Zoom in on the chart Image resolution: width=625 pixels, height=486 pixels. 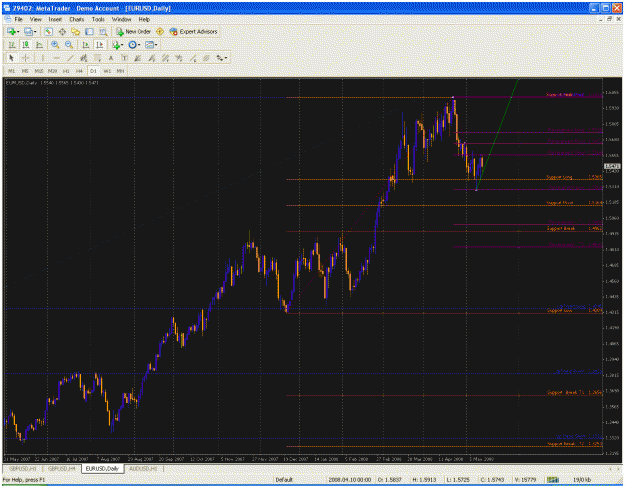[55, 45]
